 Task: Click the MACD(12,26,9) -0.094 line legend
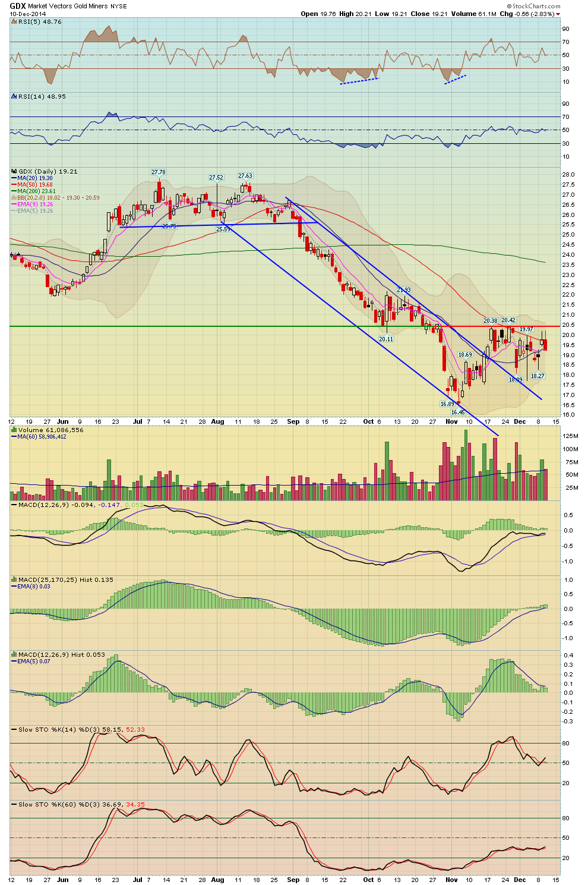pyautogui.click(x=53, y=505)
